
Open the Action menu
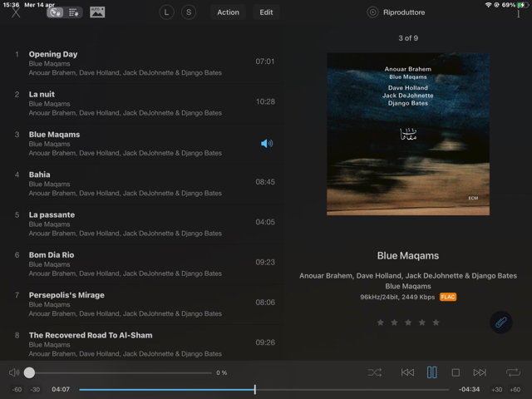point(228,12)
